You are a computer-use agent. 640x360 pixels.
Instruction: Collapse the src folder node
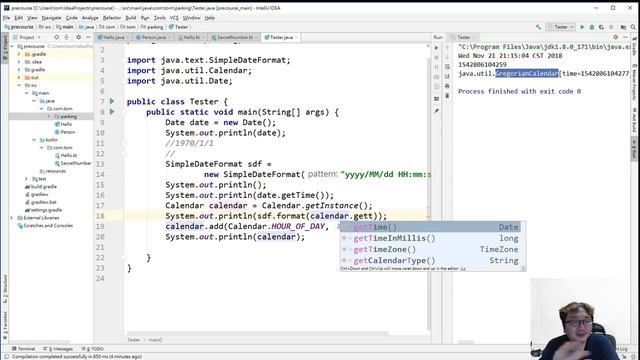[19, 85]
